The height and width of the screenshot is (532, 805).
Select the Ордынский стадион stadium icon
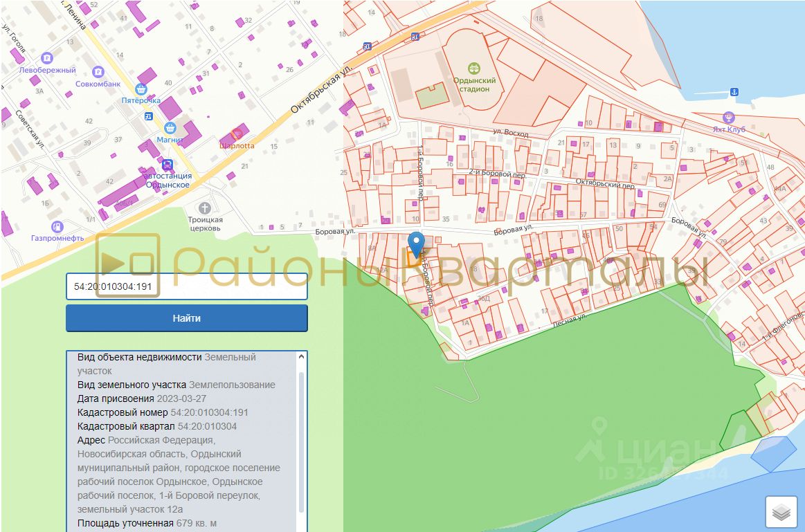click(x=474, y=68)
